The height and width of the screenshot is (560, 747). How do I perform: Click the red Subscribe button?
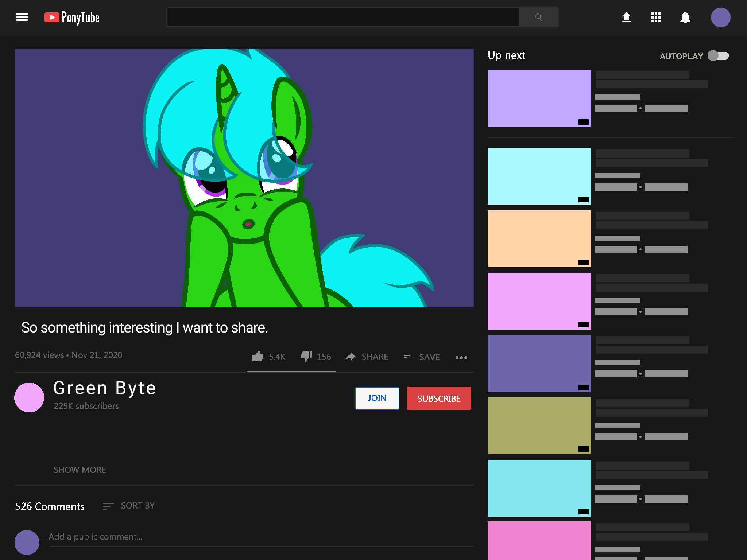(439, 398)
